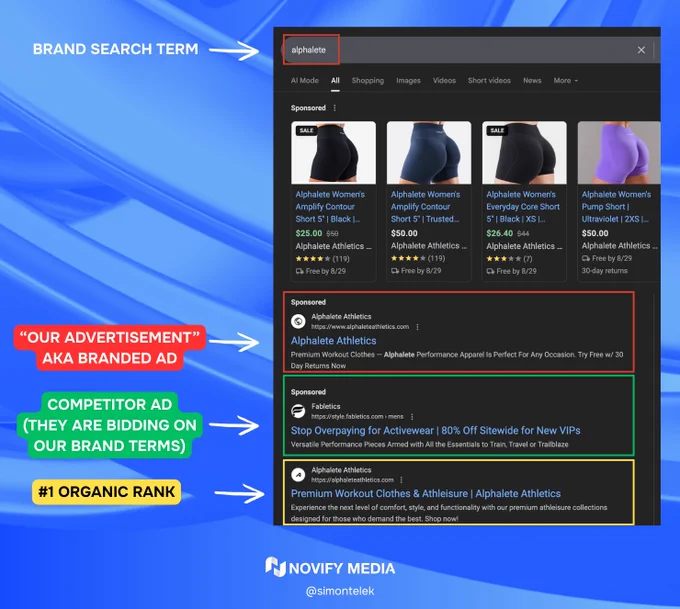The image size is (680, 609).
Task: Open 'Everyday Core Short 5" | Black | XS' link
Action: click(x=523, y=207)
